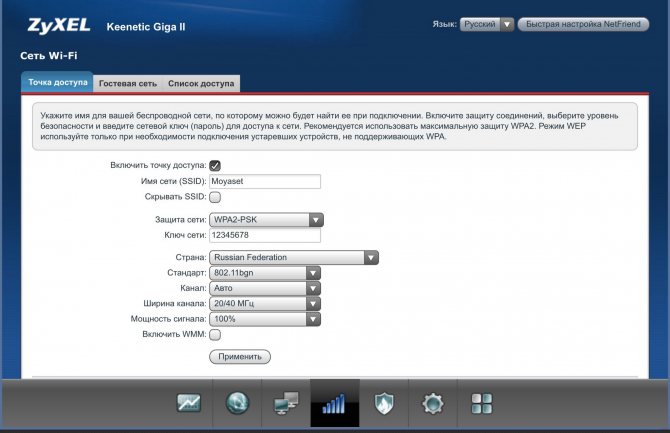670x433 pixels.
Task: Click the ZyXEL logo
Action: point(59,26)
